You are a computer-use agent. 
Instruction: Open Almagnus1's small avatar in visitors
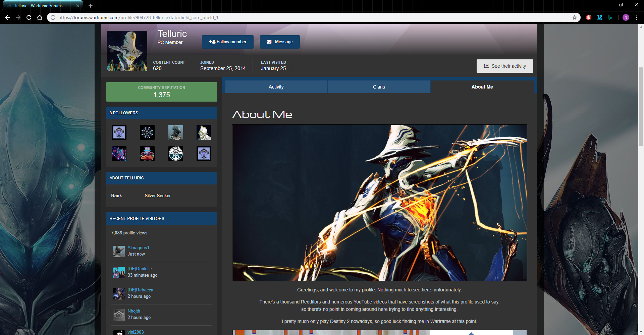(x=119, y=251)
